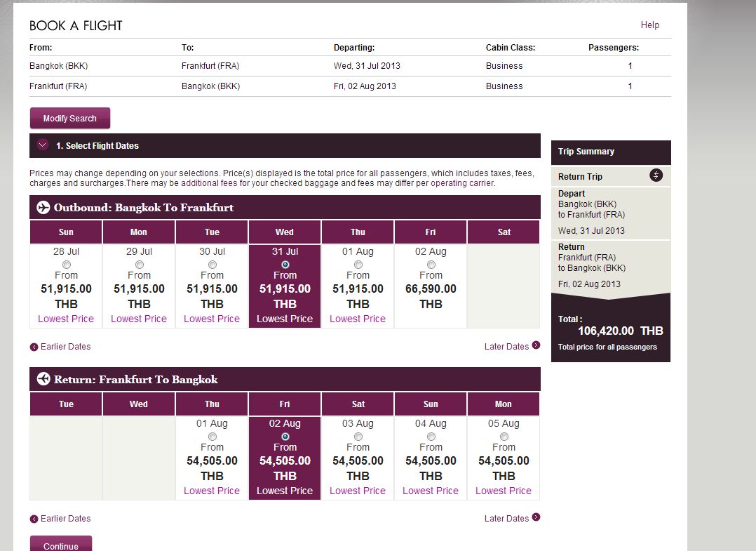
Task: Click the return Mon column header
Action: point(504,404)
